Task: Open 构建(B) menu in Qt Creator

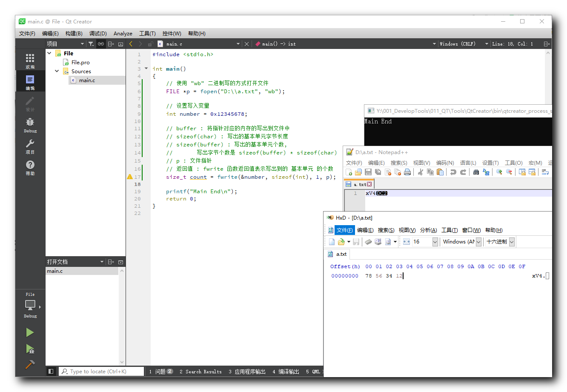Action: 74,33
